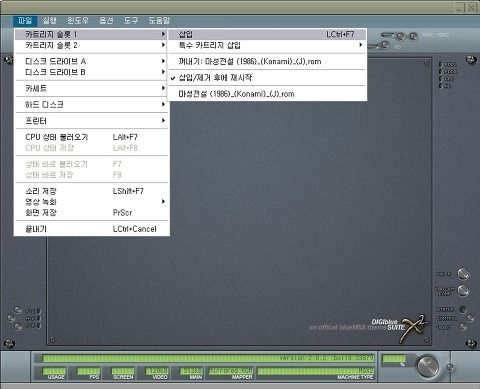480x389 pixels.
Task: Click the SCREEN readout in the status bar
Action: (122, 371)
